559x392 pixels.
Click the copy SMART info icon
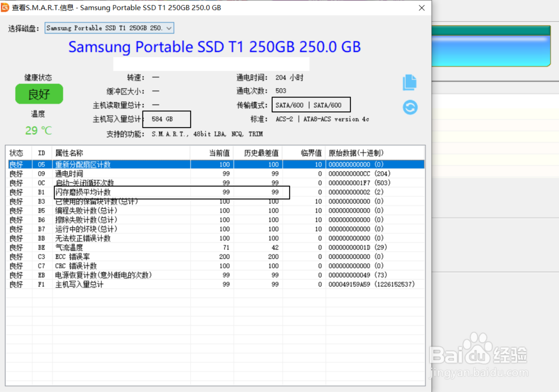point(410,82)
